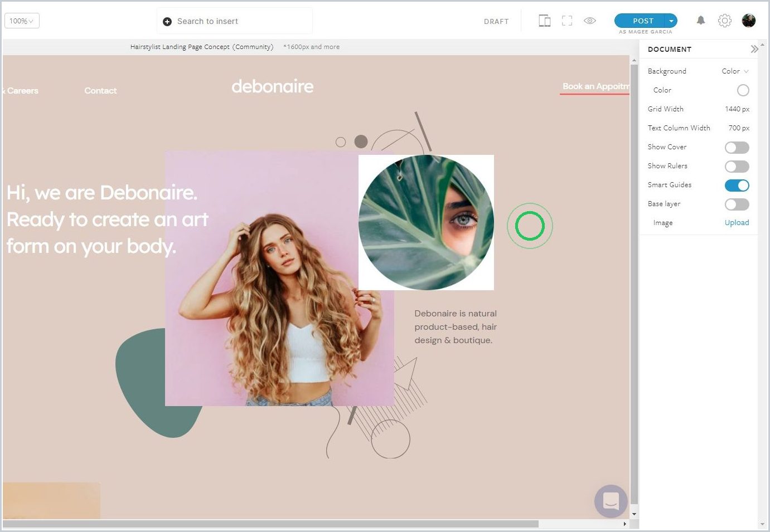Image resolution: width=770 pixels, height=532 pixels.
Task: Click the vertical canvas scrollbar
Action: [x=634, y=284]
